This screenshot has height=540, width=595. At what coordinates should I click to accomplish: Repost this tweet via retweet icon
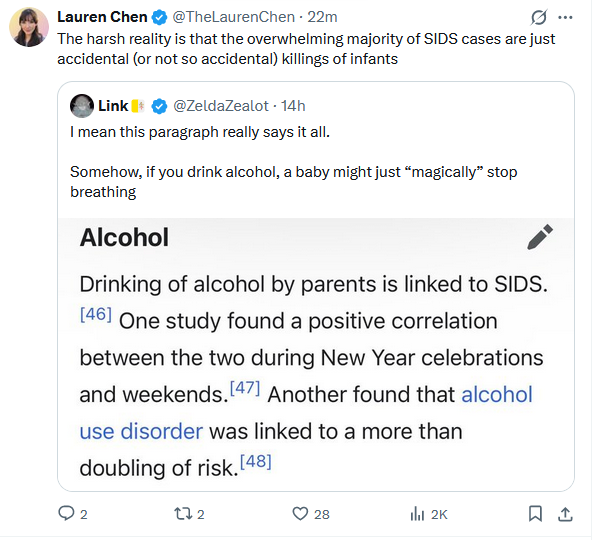pyautogui.click(x=183, y=514)
